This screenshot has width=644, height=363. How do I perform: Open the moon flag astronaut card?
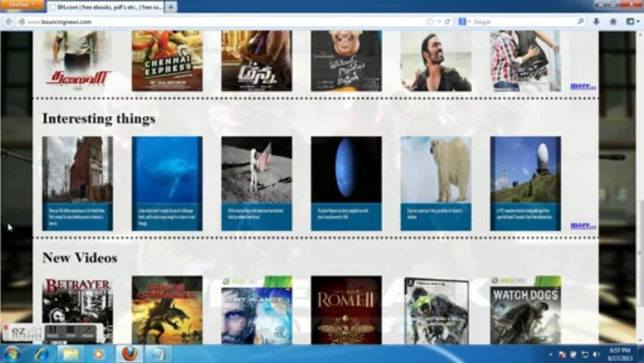256,184
